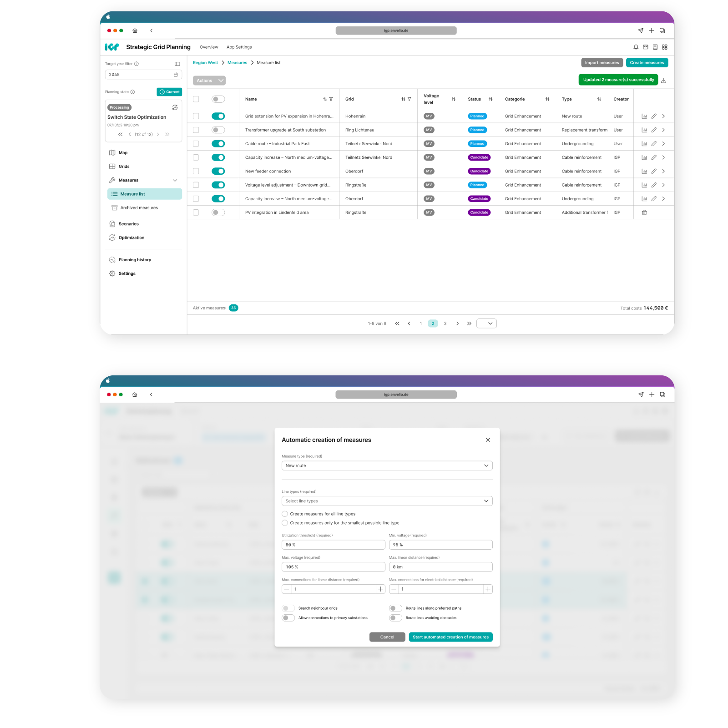The height and width of the screenshot is (728, 728).
Task: Delete PV integration in Lindenfeld area via trash icon
Action: click(x=644, y=212)
